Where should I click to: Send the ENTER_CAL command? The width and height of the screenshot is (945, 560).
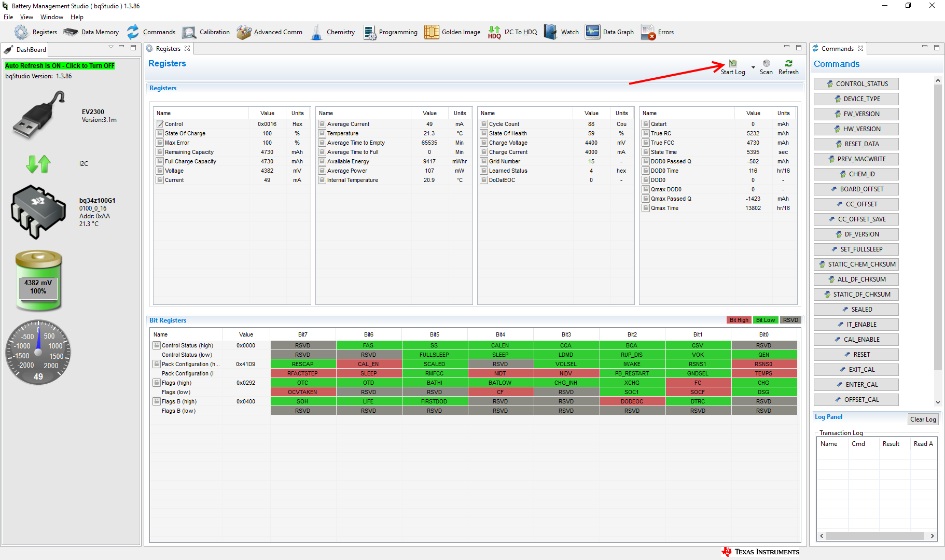click(x=856, y=385)
